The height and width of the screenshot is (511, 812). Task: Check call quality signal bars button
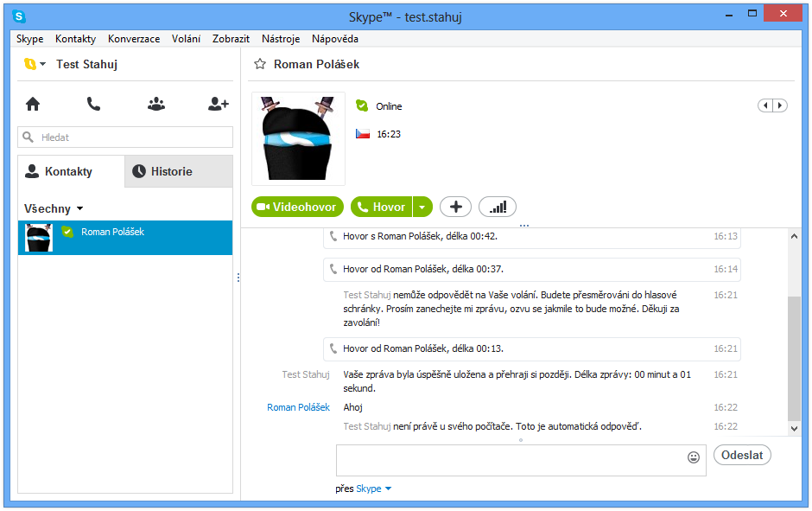(x=498, y=207)
